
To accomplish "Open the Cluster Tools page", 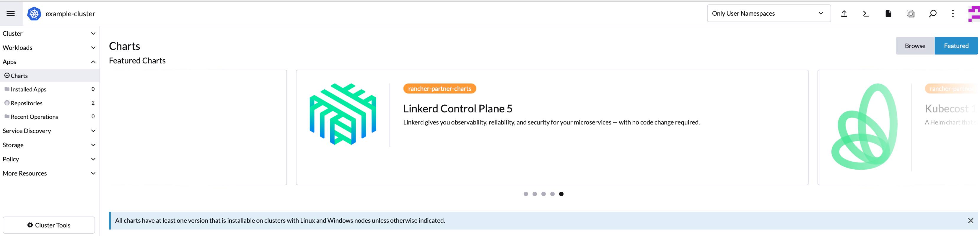I will (49, 225).
